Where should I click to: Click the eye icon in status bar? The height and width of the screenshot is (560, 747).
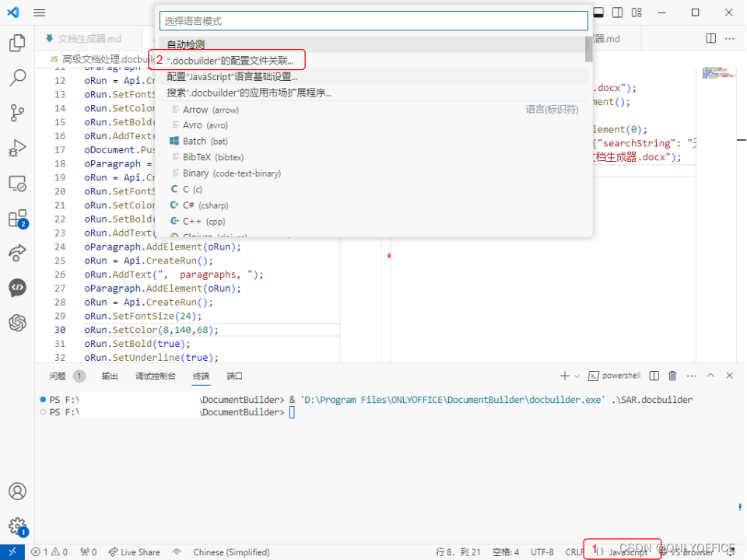pyautogui.click(x=177, y=552)
